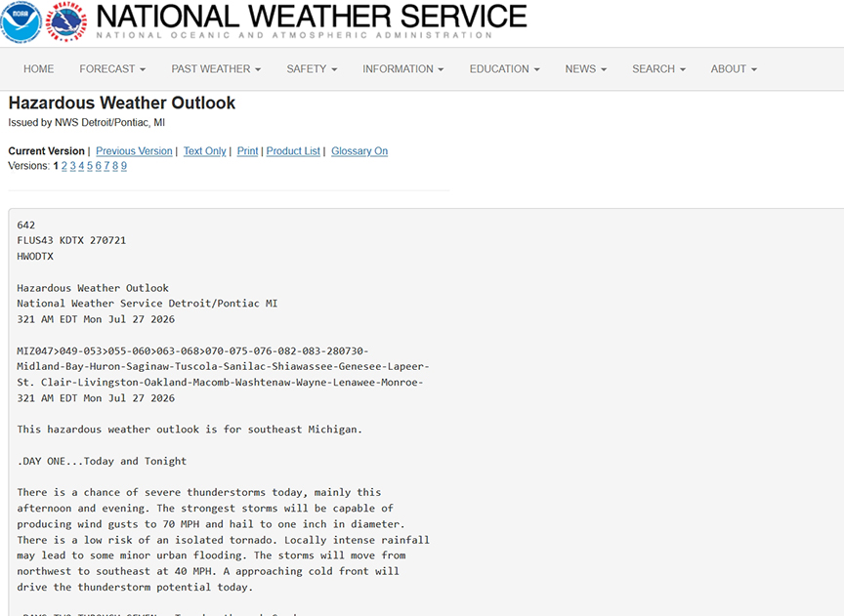Open the HOME menu item
Viewport: 844px width, 616px height.
point(39,69)
